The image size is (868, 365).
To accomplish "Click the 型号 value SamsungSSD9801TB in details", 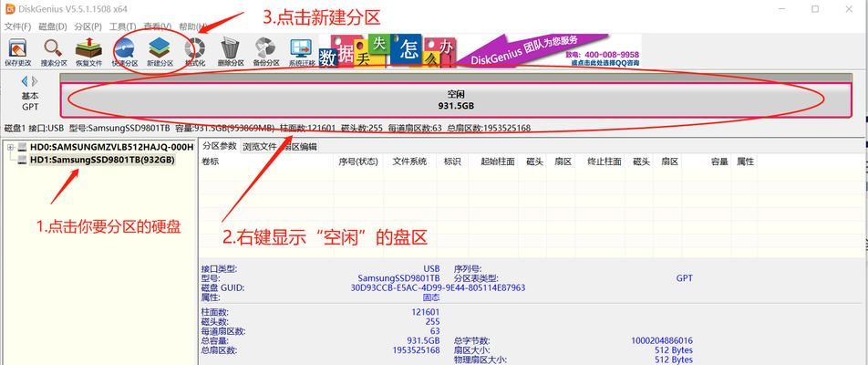I will [399, 278].
